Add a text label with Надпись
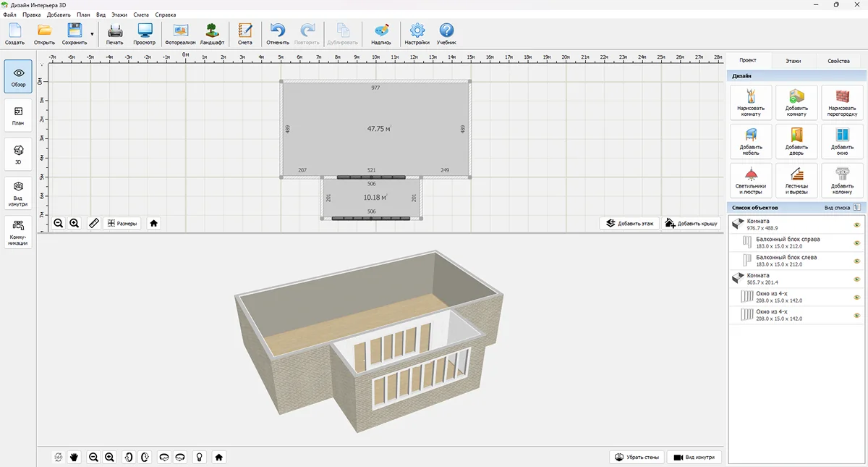Viewport: 868px width, 467px height. 381,33
